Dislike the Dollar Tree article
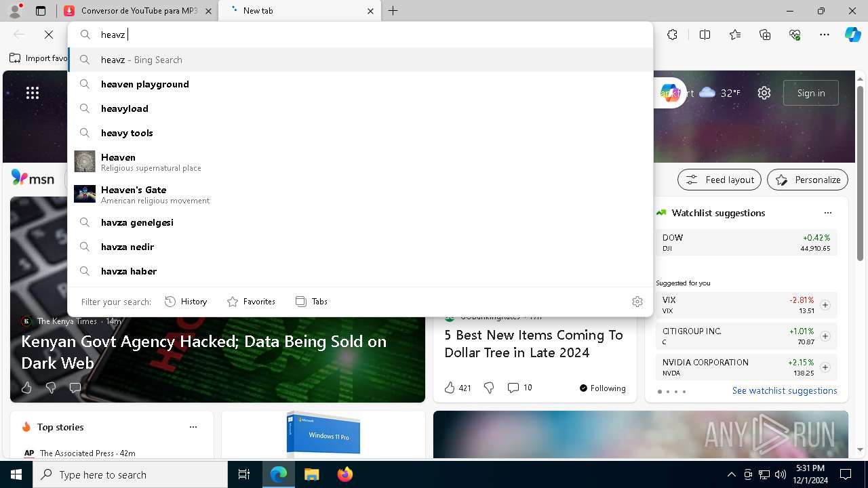Image resolution: width=868 pixels, height=488 pixels. click(489, 388)
